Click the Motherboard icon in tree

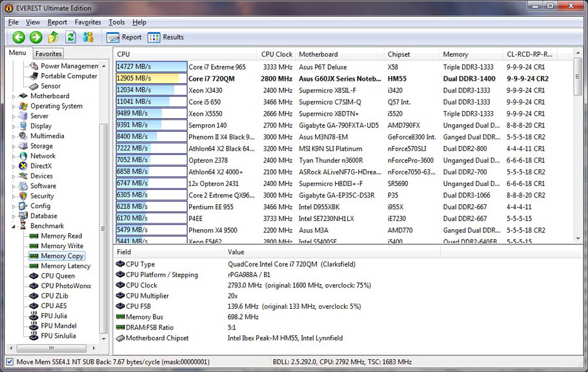[x=23, y=96]
